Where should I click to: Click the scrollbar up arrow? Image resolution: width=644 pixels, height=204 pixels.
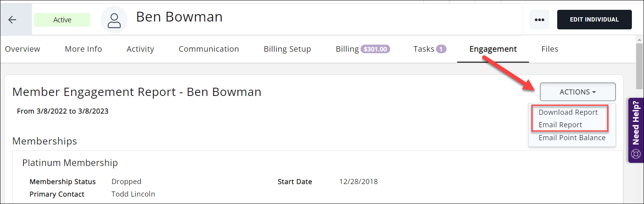(x=640, y=40)
